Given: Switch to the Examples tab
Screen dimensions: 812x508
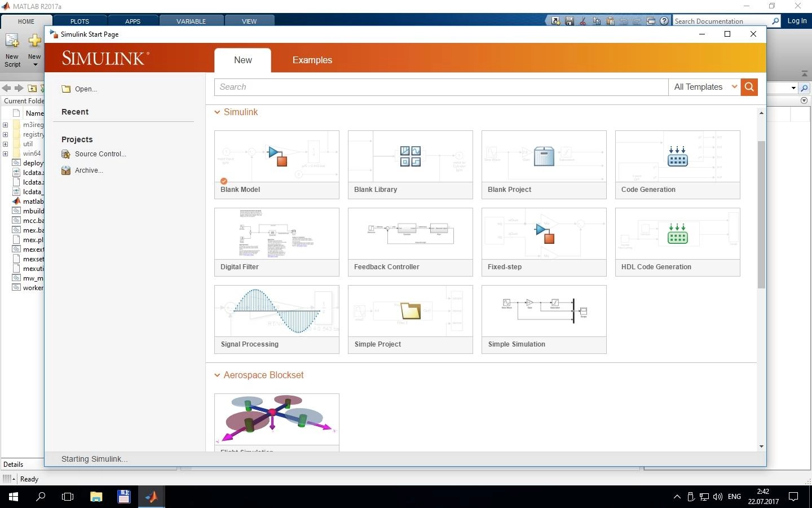Looking at the screenshot, I should (x=312, y=60).
